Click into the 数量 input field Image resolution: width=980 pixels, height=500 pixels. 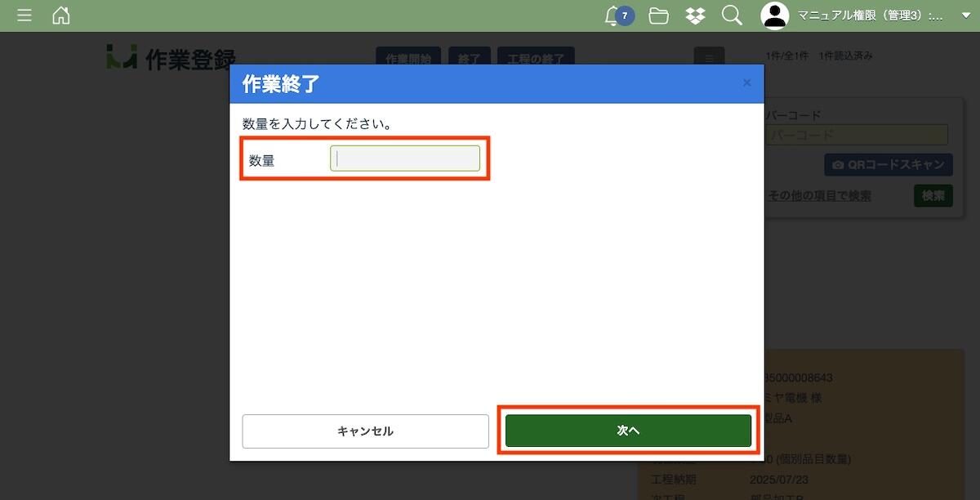(x=405, y=158)
